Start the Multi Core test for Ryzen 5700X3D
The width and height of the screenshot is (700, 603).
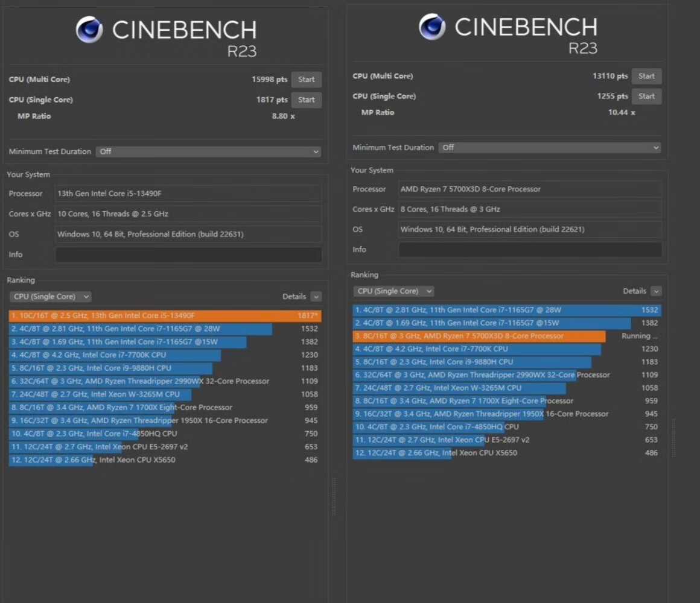[x=646, y=76]
